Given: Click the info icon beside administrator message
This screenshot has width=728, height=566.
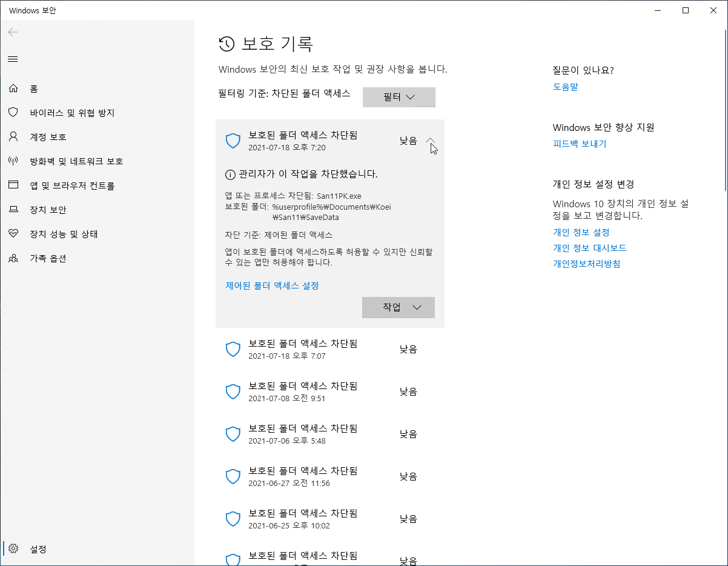Looking at the screenshot, I should [x=230, y=175].
